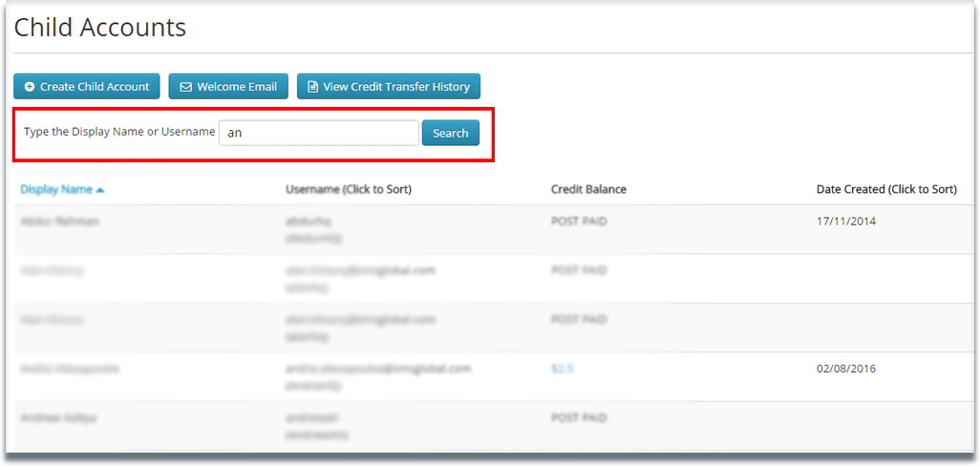Click the envelope icon on Welcome Email
This screenshot has width=980, height=466.
[186, 87]
